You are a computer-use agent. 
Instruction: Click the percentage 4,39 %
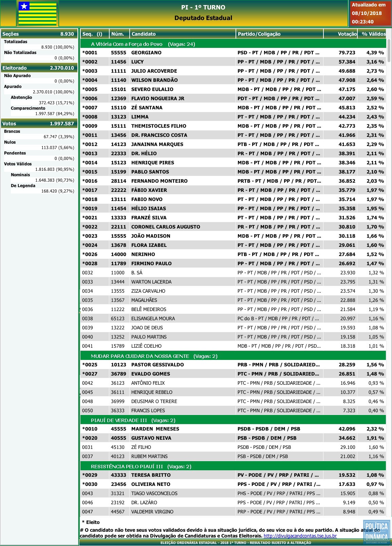tap(375, 53)
